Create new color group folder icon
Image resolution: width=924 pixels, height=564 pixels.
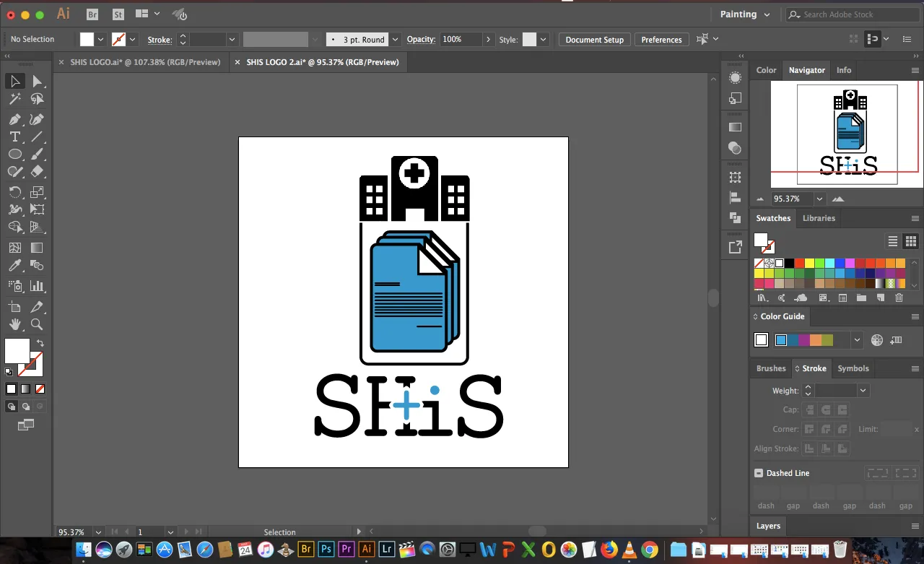861,298
